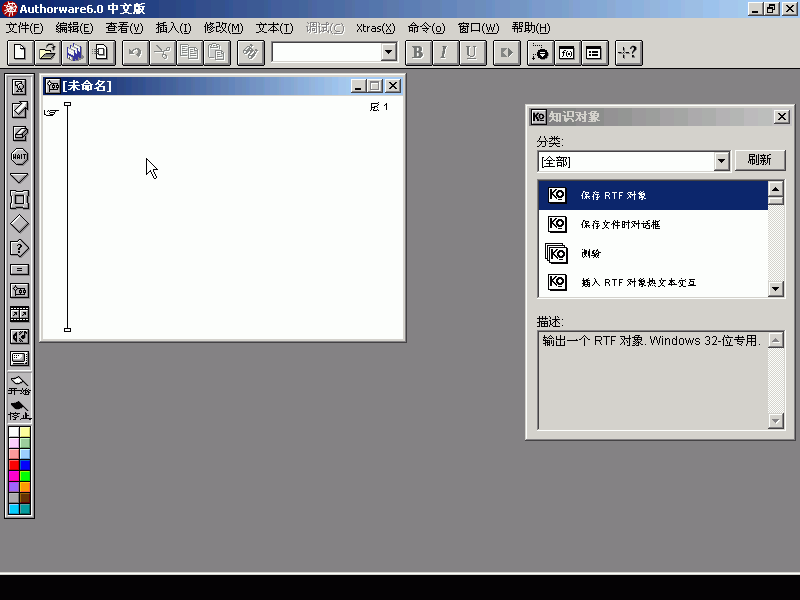Screen dimensions: 800x600
Task: Select the Decision diamond icon
Action: 19,224
